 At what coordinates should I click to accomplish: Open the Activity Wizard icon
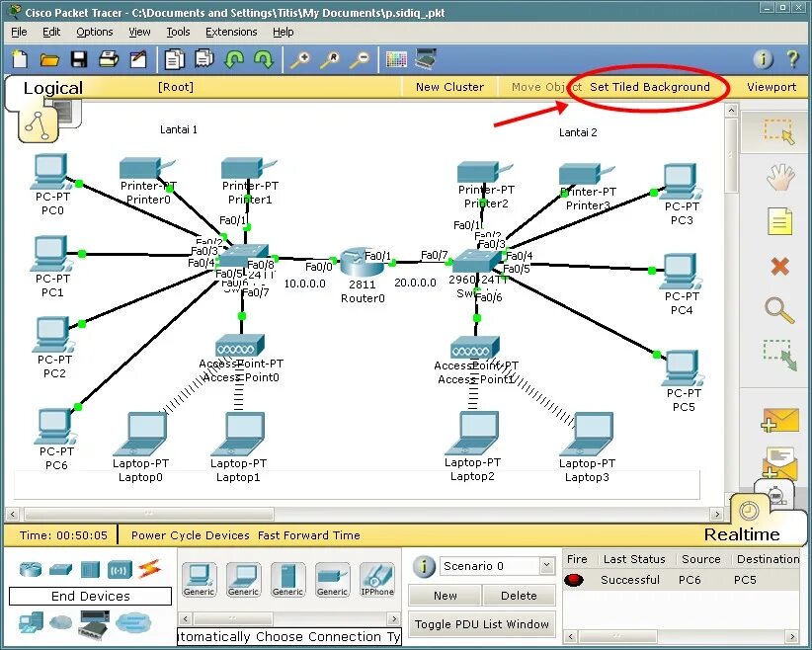click(x=137, y=59)
